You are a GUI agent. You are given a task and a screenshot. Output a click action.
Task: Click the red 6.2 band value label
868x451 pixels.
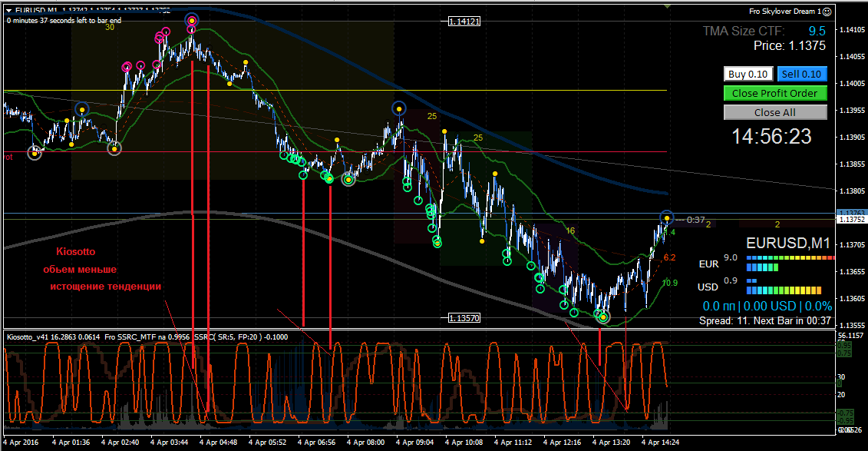point(670,257)
